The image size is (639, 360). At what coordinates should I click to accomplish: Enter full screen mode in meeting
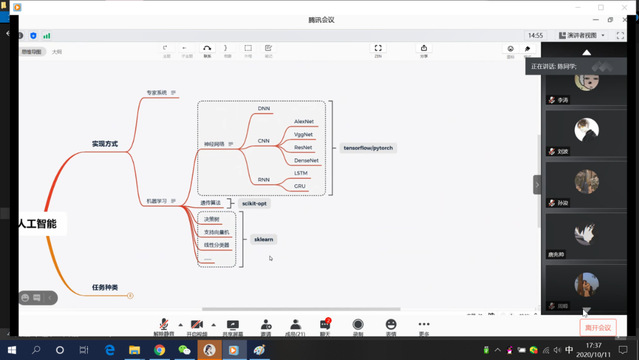click(620, 35)
